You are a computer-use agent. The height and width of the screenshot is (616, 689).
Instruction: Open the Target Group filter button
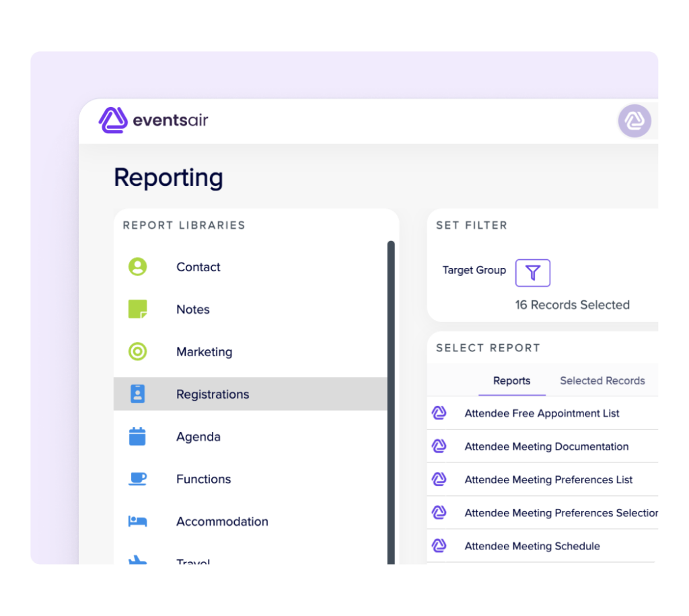(532, 273)
